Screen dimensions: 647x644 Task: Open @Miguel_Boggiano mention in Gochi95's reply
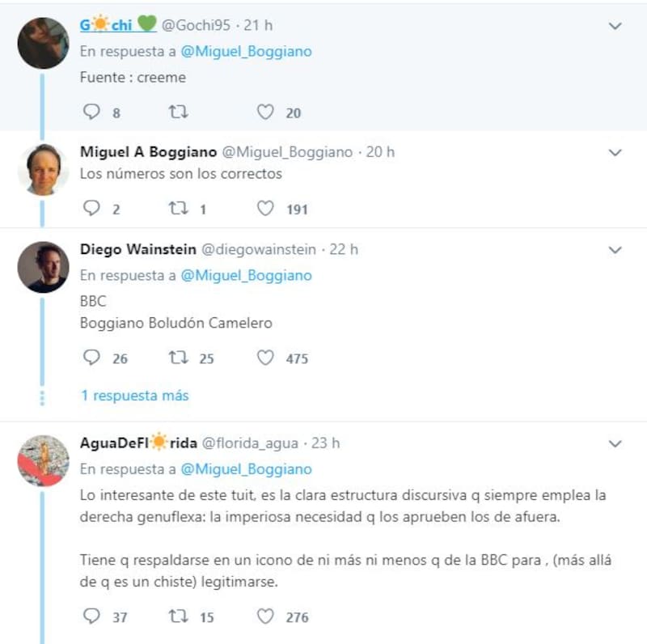tap(247, 52)
